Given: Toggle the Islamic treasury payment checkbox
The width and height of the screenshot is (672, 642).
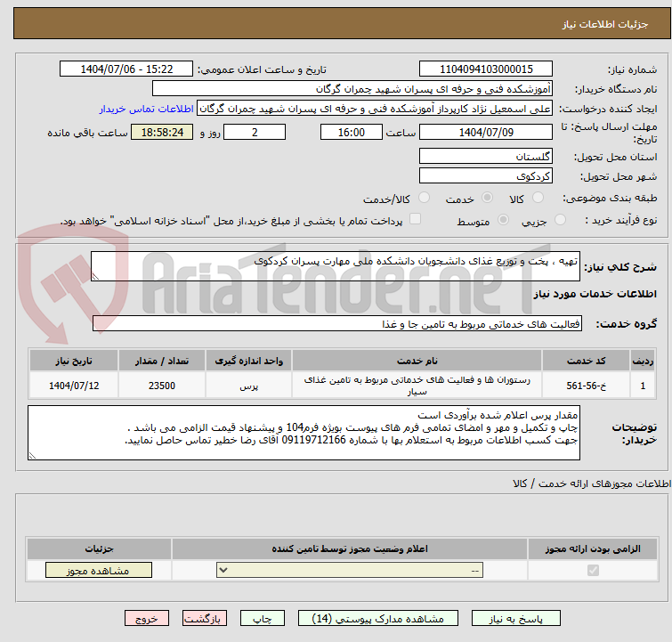Looking at the screenshot, I should click(x=415, y=219).
